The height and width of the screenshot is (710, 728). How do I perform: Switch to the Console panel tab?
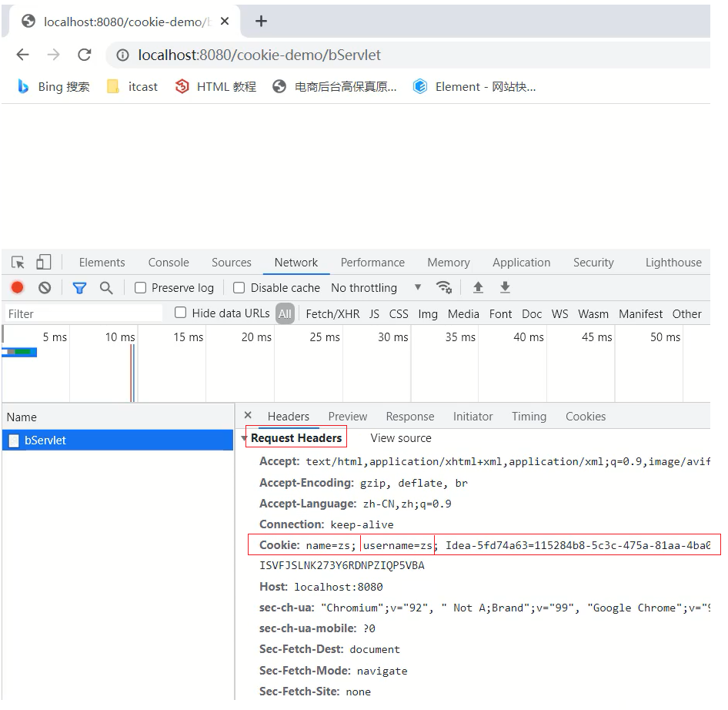pos(169,263)
